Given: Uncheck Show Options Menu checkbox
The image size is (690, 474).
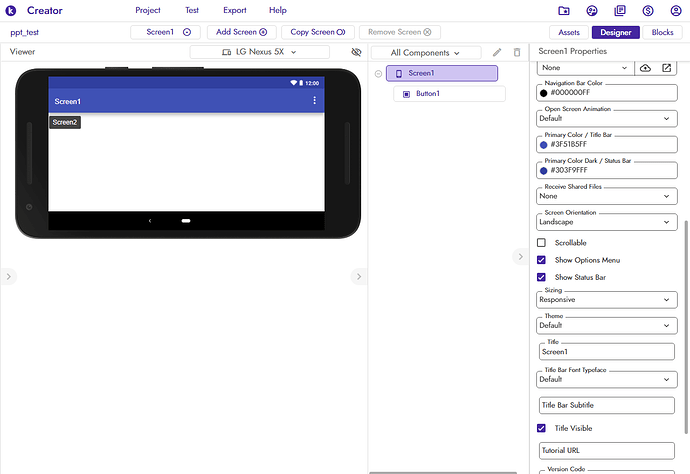Looking at the screenshot, I should 541,260.
